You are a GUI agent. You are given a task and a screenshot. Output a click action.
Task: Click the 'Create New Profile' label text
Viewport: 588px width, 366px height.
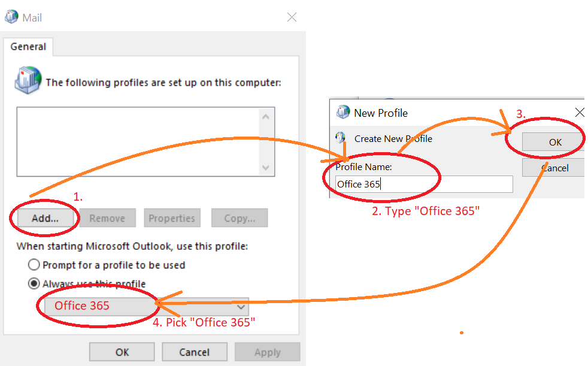393,139
